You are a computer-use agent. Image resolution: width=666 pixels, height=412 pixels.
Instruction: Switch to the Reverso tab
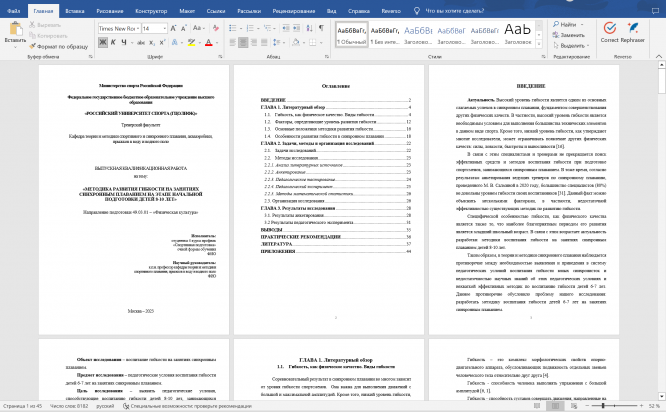(x=391, y=11)
